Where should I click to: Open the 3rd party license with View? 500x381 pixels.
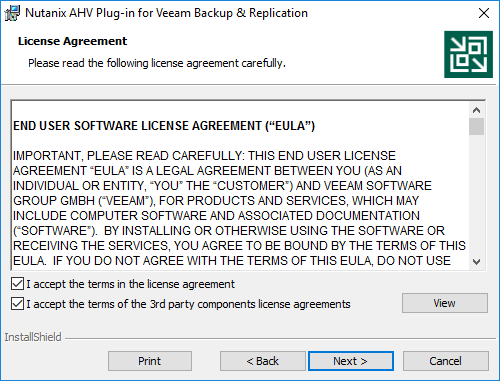point(445,303)
